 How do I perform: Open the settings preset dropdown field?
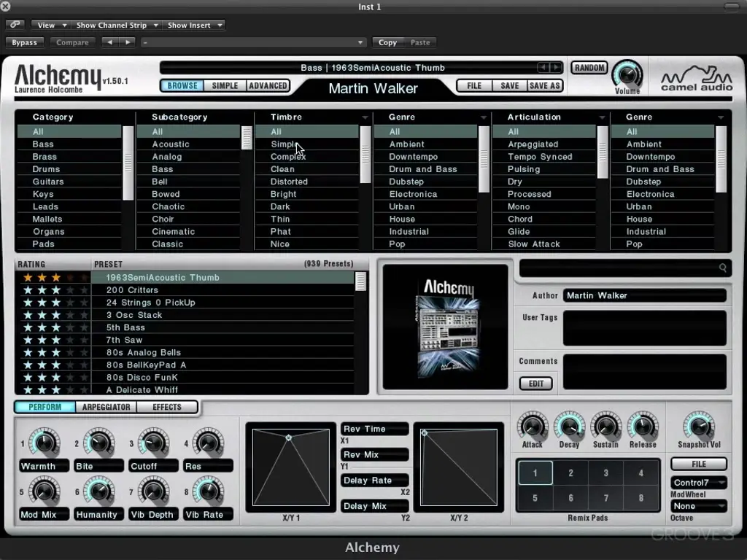(x=253, y=42)
